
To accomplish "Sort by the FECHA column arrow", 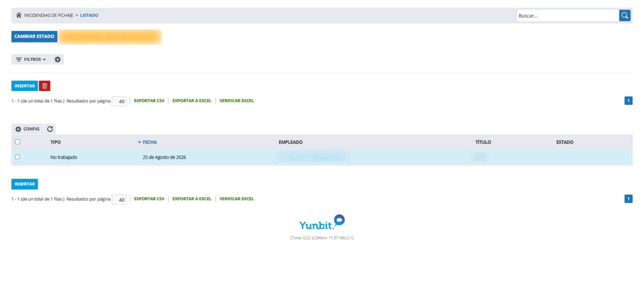I will pyautogui.click(x=140, y=142).
